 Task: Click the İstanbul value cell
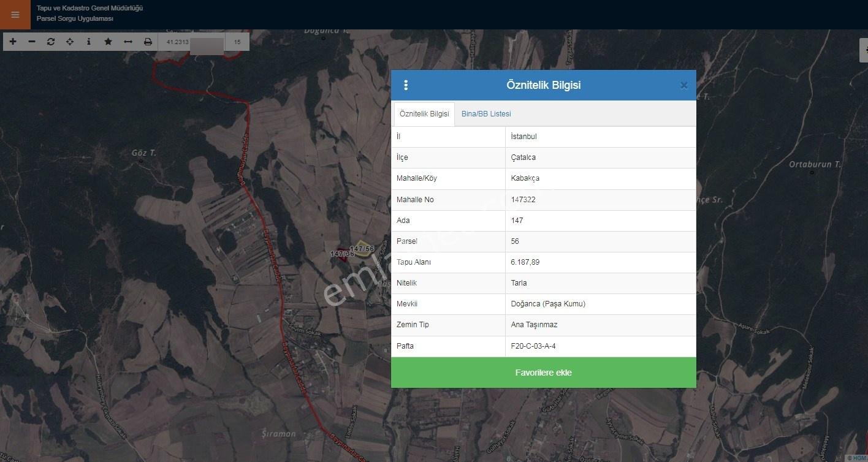coord(601,137)
